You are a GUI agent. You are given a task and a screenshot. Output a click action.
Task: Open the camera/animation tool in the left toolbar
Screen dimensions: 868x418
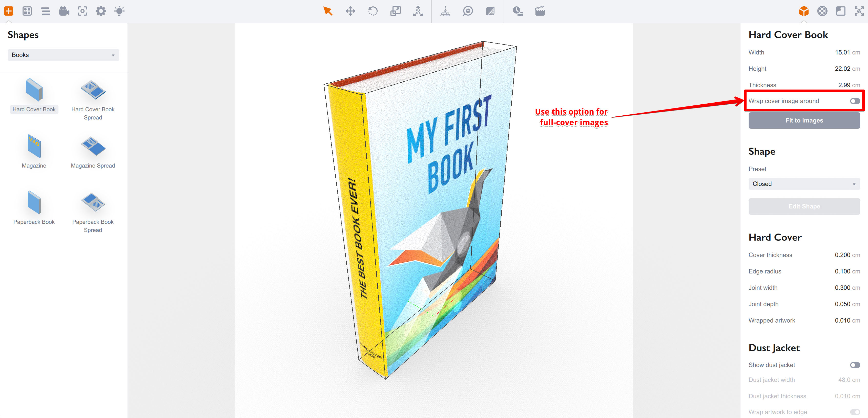click(64, 11)
